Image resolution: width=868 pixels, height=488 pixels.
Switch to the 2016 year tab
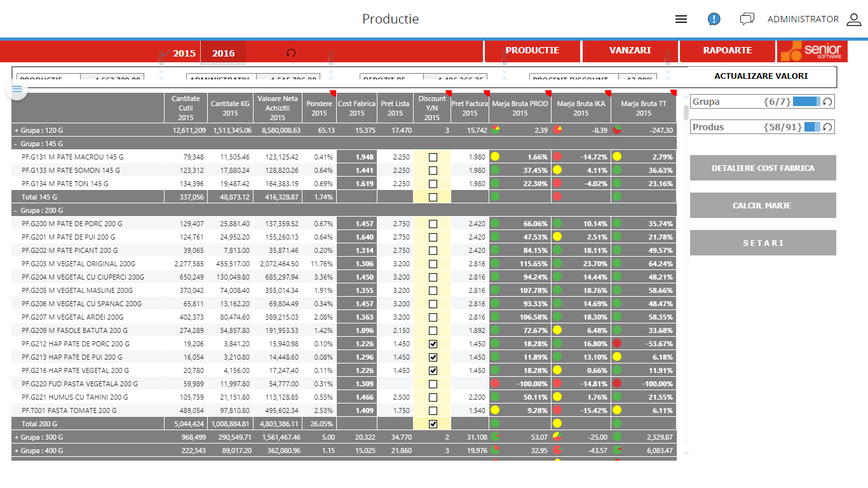[x=223, y=53]
